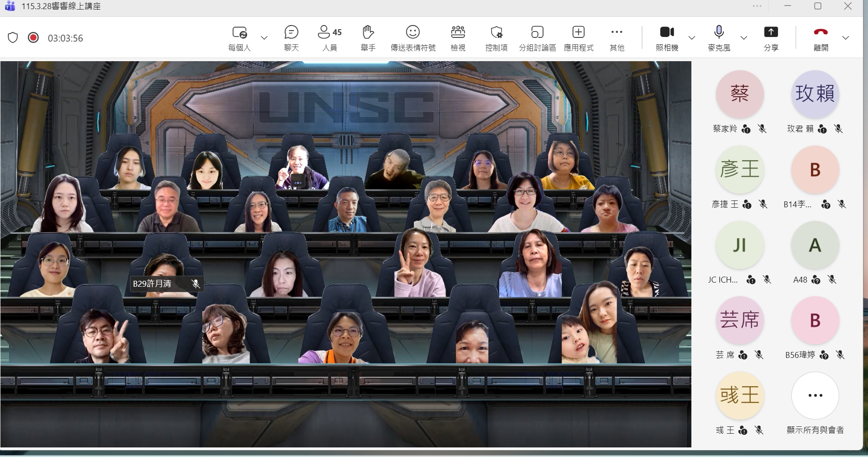Click the 顯示所有與會者 label

coord(815,430)
